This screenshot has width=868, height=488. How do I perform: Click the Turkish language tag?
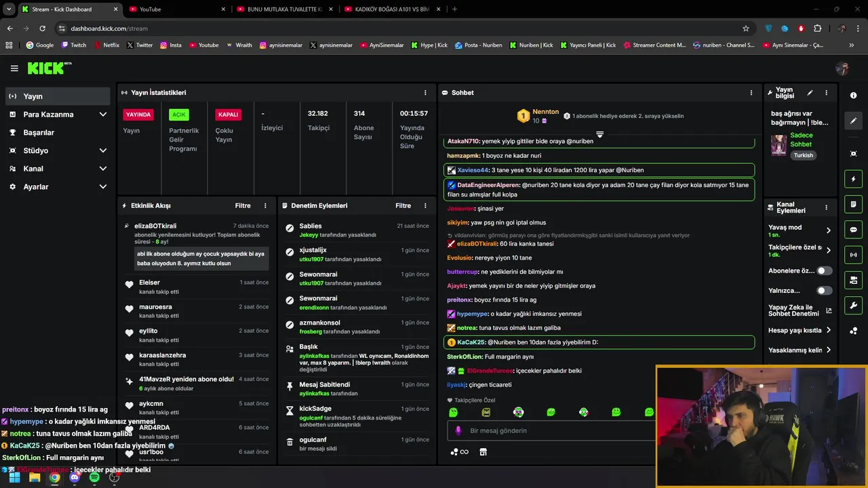click(x=804, y=155)
